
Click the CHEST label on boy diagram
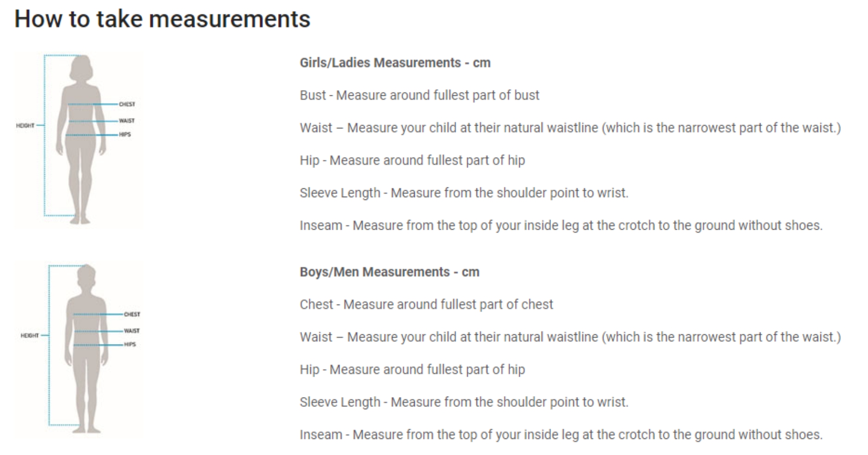[132, 314]
